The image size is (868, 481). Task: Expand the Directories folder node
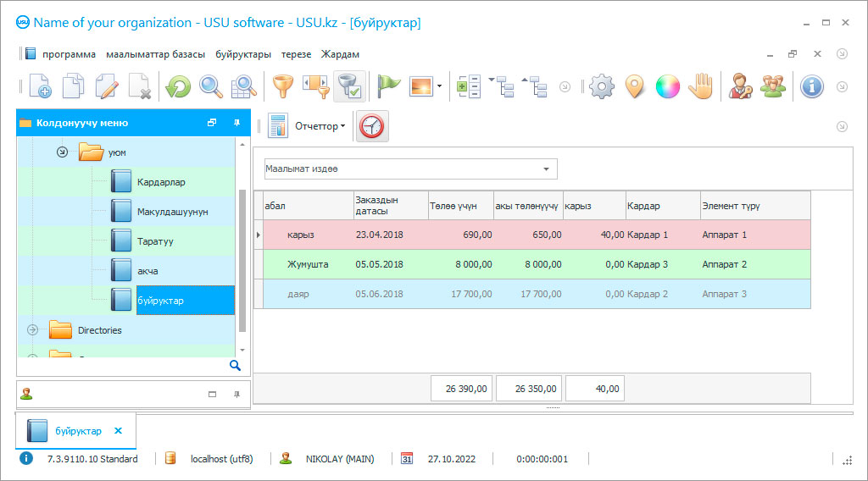coord(33,330)
